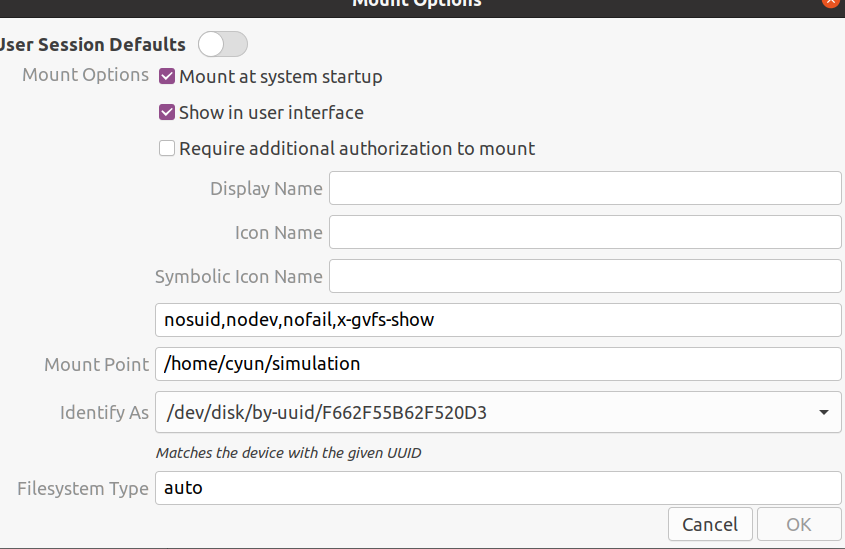The height and width of the screenshot is (549, 845).
Task: Focus the Symbolic Icon Name field
Action: (585, 276)
